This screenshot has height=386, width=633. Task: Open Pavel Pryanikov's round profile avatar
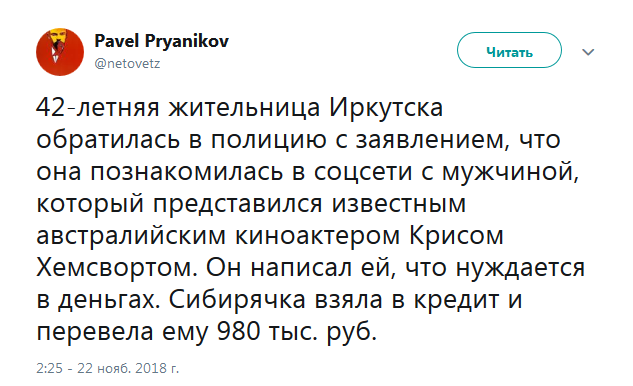60,52
